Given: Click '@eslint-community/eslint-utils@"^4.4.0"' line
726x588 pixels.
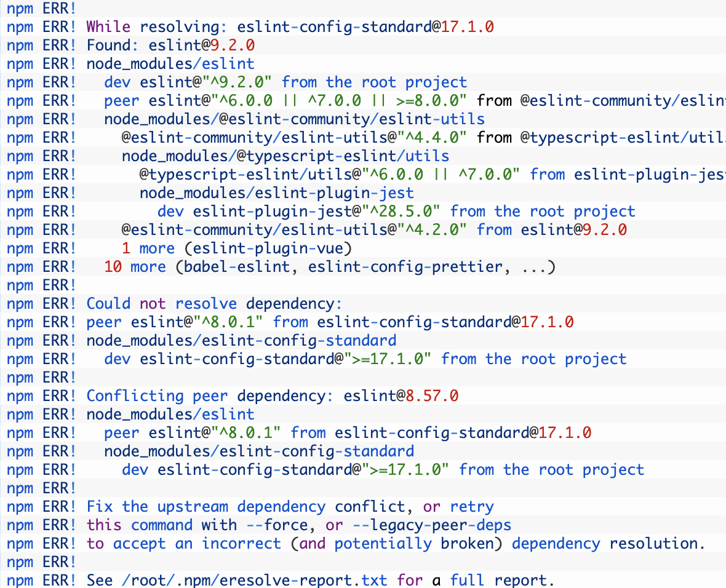Looking at the screenshot, I should [424, 138].
